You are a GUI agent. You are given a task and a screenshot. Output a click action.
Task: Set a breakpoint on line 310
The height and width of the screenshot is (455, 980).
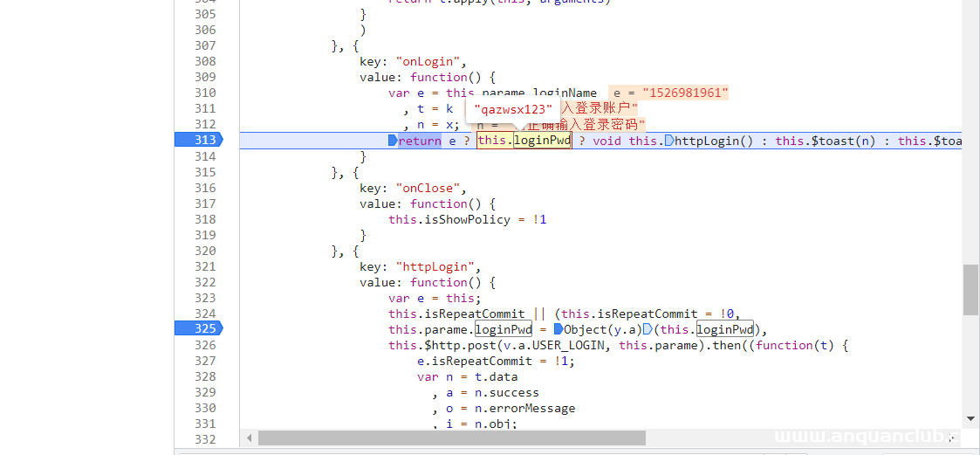pos(205,93)
